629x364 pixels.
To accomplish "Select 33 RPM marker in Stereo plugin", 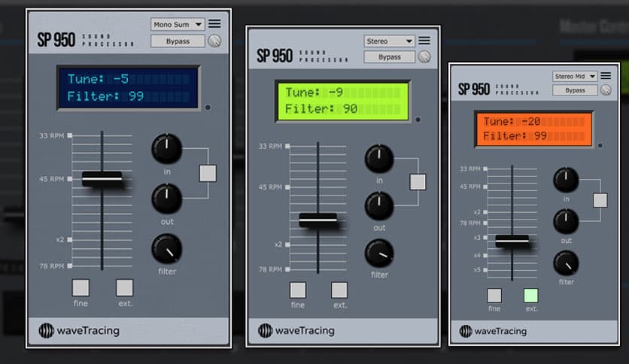I will (287, 147).
